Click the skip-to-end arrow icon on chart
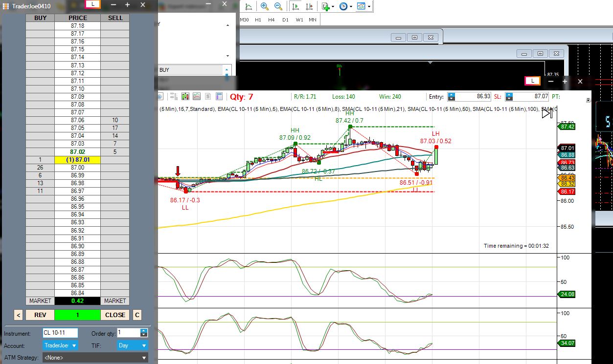The width and height of the screenshot is (613, 364). coord(547,113)
